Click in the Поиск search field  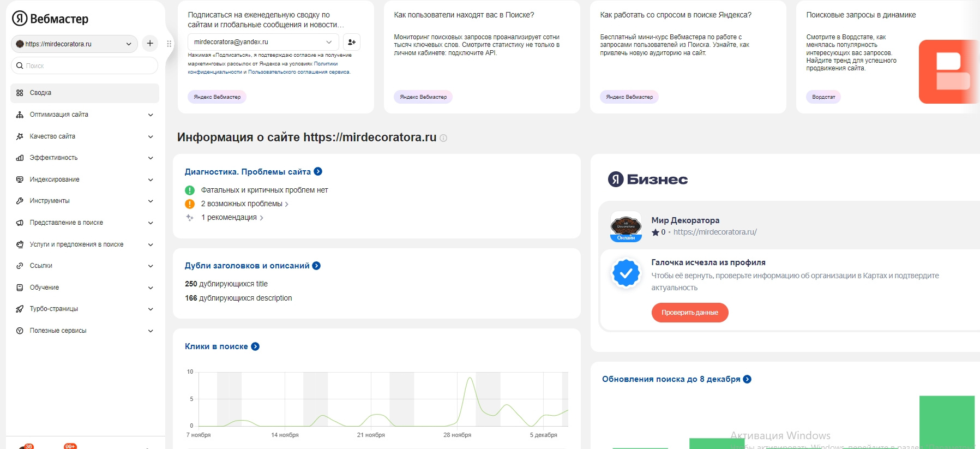pos(85,66)
